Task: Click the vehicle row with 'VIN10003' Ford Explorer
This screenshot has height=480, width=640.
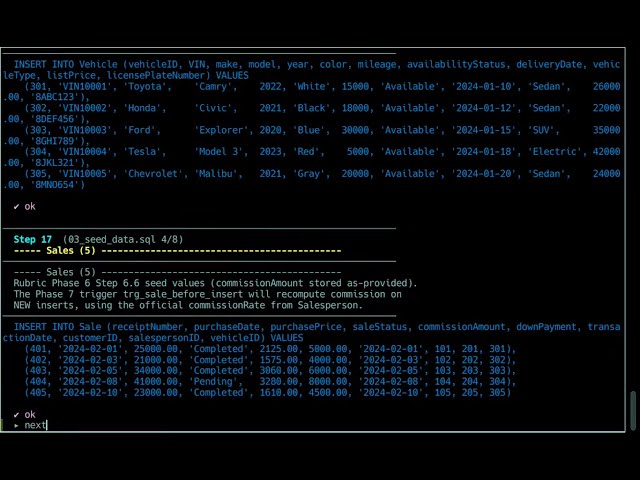Action: tap(311, 136)
